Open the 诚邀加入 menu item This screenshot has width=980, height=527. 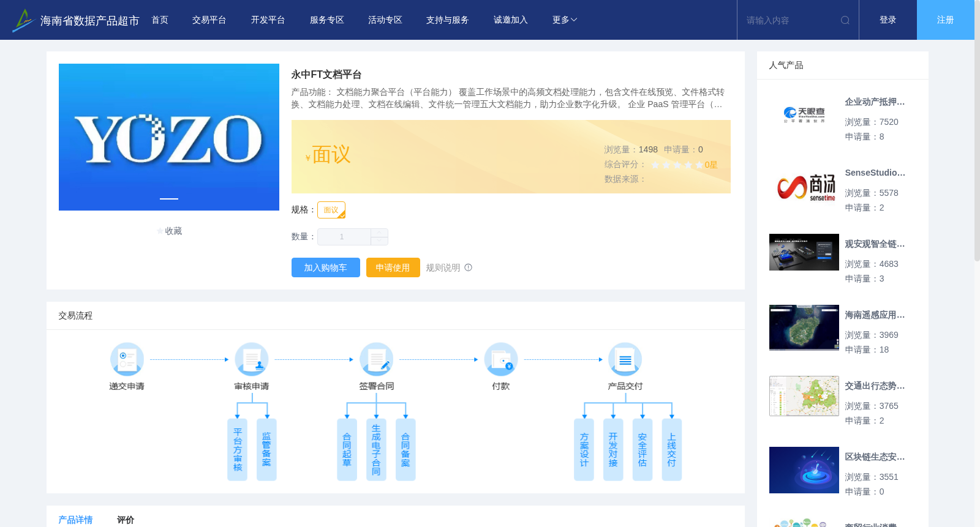511,20
